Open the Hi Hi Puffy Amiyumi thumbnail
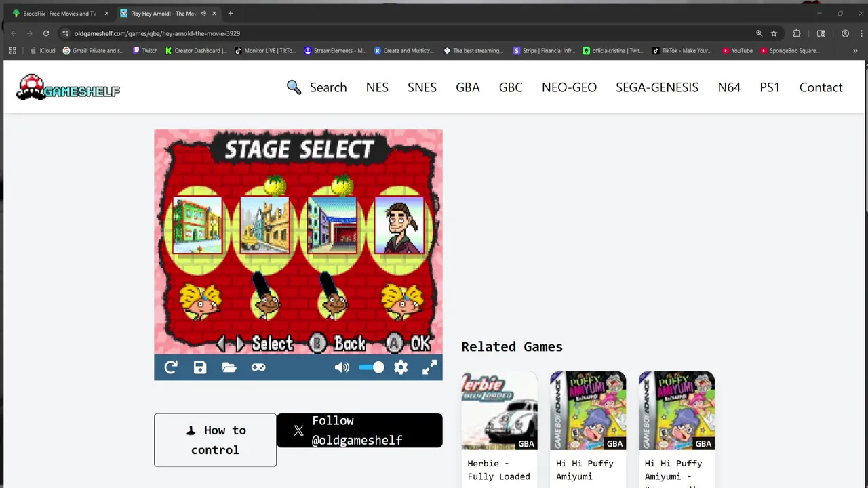Image resolution: width=868 pixels, height=488 pixels. coord(588,411)
